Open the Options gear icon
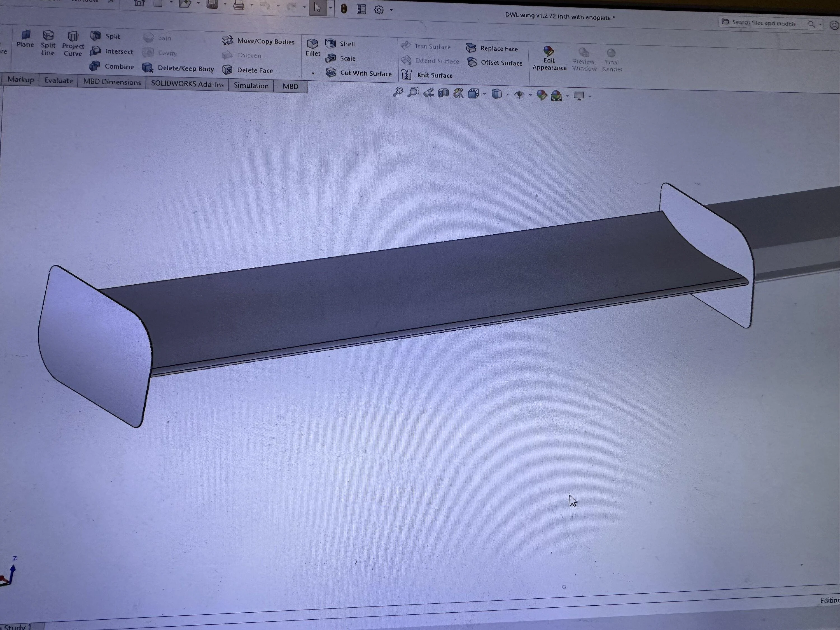 (379, 10)
